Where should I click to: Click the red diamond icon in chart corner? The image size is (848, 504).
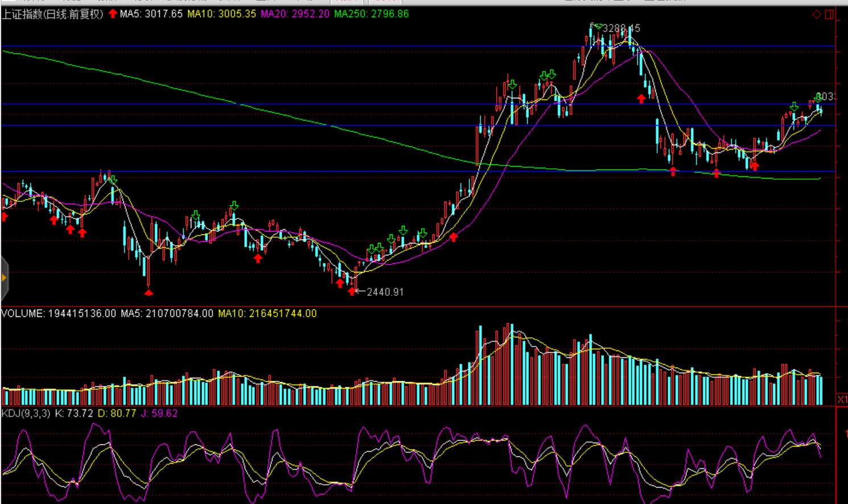point(817,14)
